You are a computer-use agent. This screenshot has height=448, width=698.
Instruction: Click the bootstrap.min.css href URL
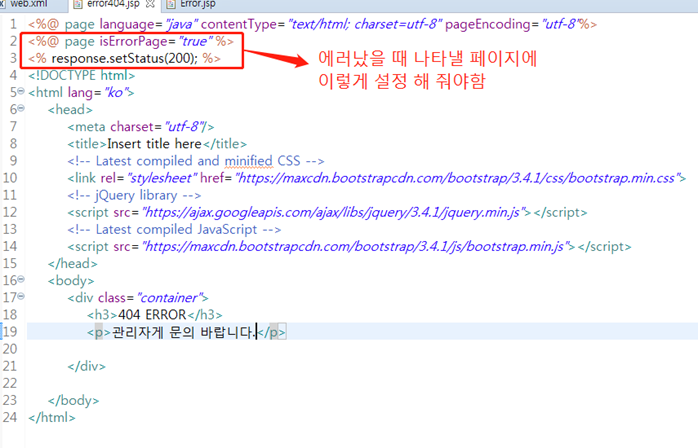pyautogui.click(x=458, y=178)
